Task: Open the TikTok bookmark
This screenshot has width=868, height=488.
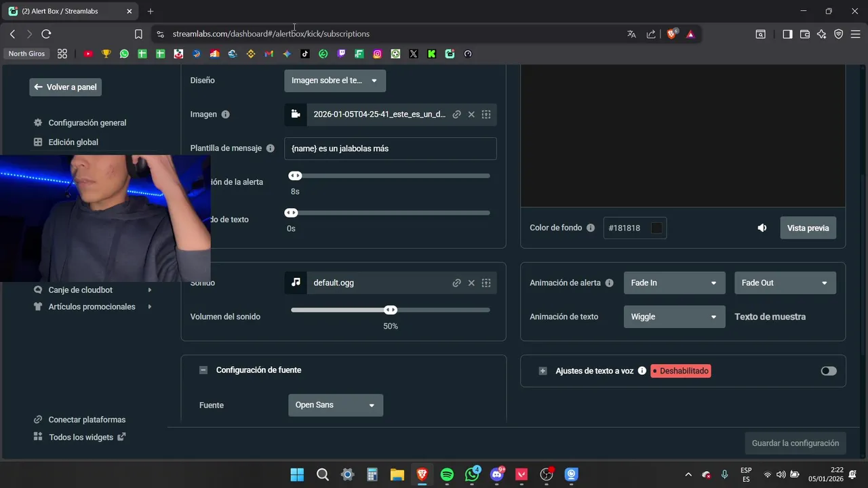Action: click(305, 54)
